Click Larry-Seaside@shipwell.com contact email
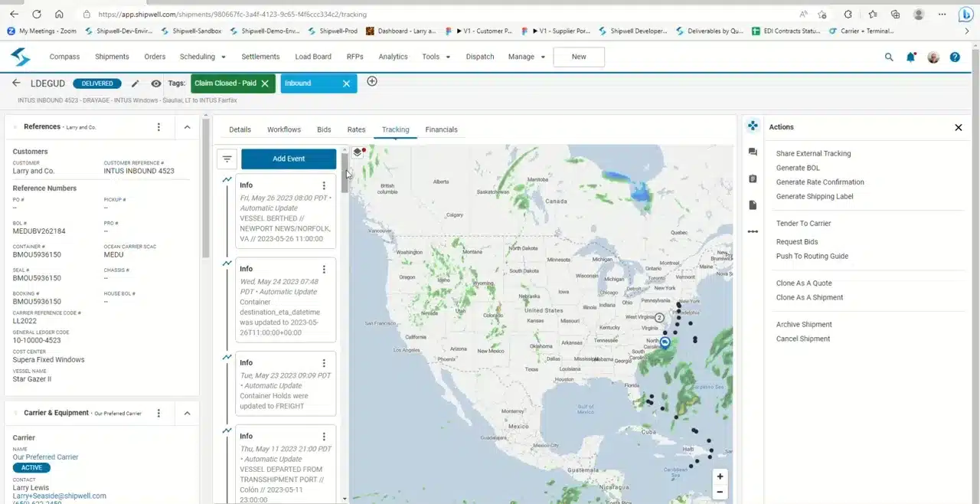The image size is (980, 504). click(x=59, y=496)
